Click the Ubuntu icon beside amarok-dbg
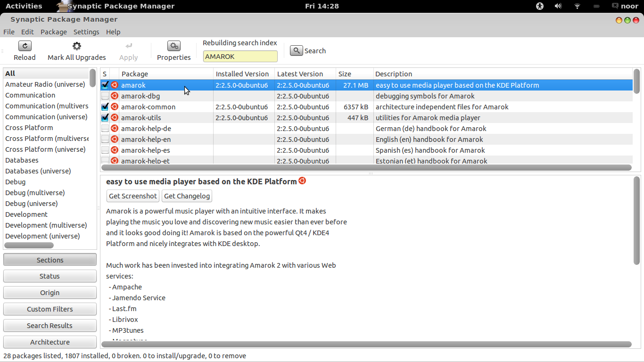This screenshot has height=362, width=644. pyautogui.click(x=114, y=96)
